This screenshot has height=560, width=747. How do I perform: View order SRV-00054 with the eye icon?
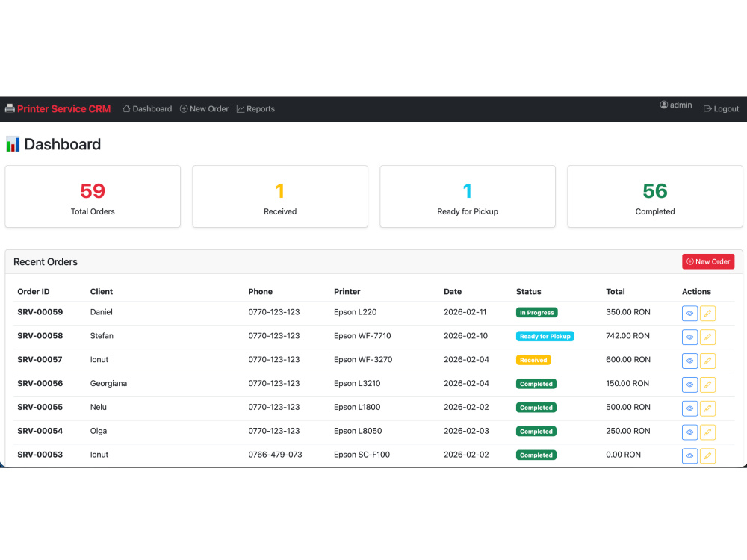click(x=689, y=432)
